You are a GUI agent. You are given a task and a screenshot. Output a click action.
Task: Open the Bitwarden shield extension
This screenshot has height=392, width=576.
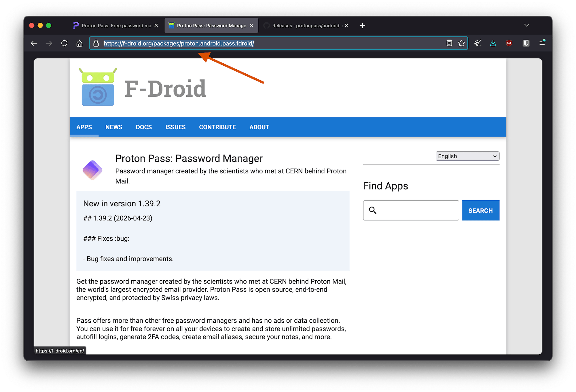[x=526, y=43]
